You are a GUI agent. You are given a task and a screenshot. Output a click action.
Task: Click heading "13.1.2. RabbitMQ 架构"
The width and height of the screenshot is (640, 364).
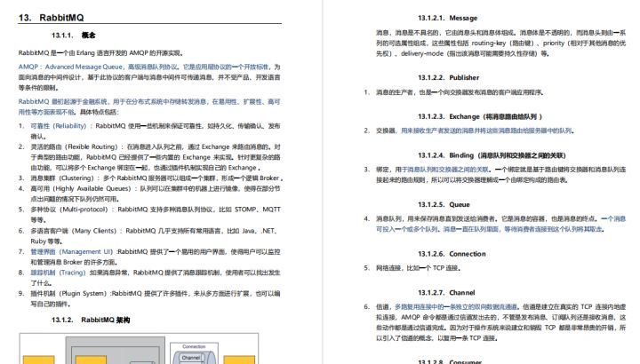click(x=91, y=320)
